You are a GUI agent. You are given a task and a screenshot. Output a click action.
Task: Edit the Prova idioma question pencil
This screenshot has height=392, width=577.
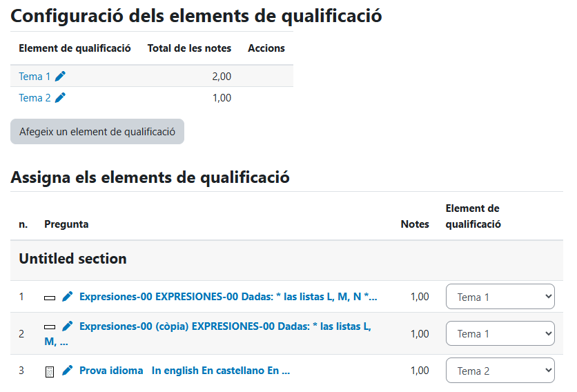tap(68, 371)
